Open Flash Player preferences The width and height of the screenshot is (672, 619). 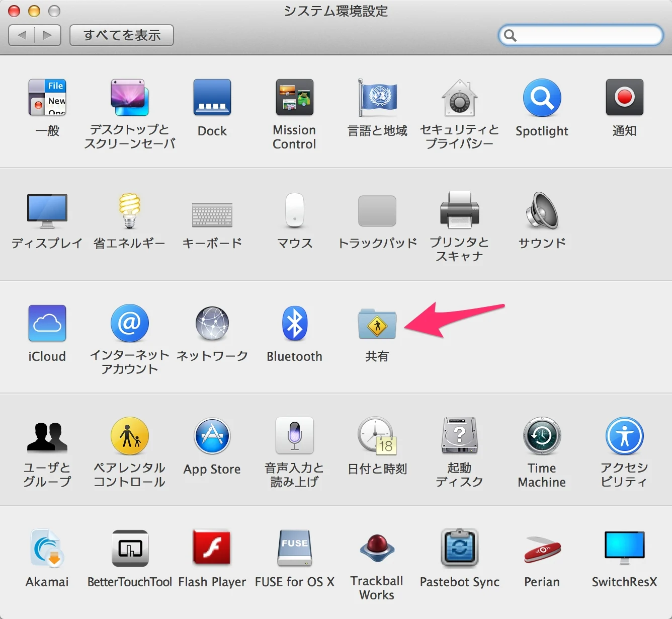pyautogui.click(x=212, y=548)
